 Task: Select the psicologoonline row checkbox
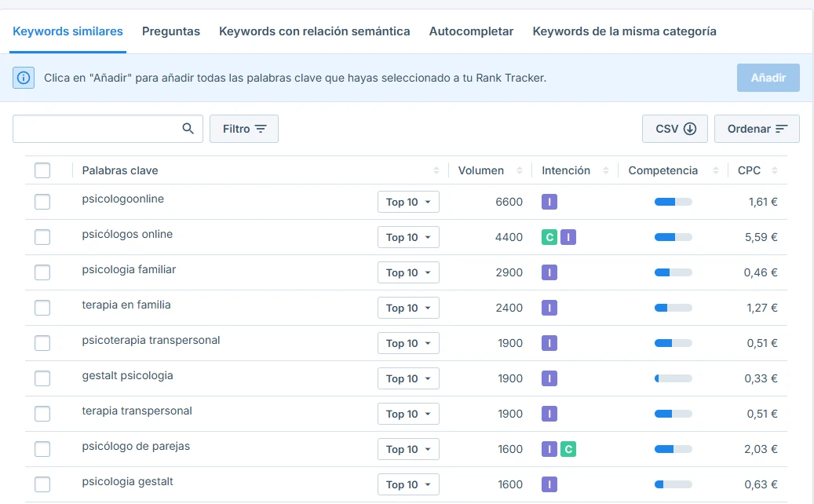click(42, 202)
